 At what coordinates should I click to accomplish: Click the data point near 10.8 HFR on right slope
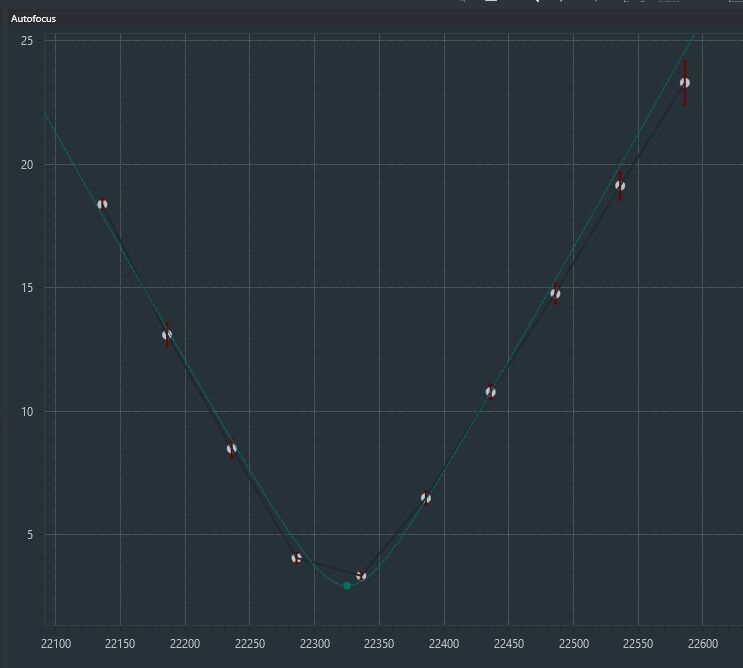click(x=490, y=392)
